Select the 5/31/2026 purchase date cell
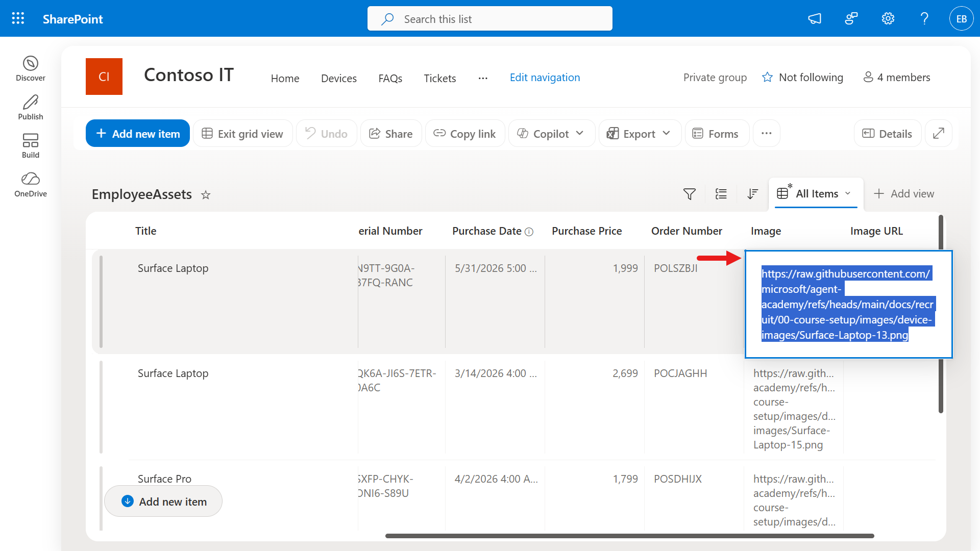Image resolution: width=980 pixels, height=551 pixels. 495,302
